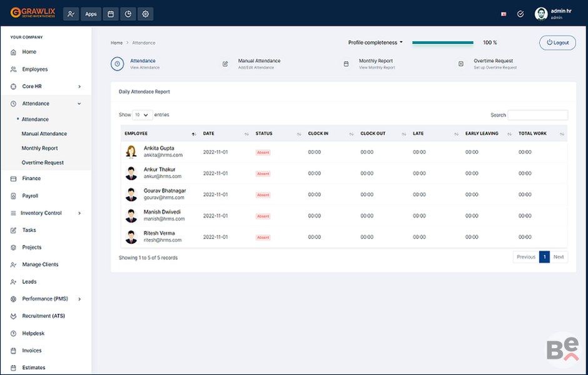Screen dimensions: 588x375
Task: Go to Previous page of records
Action: pos(525,257)
